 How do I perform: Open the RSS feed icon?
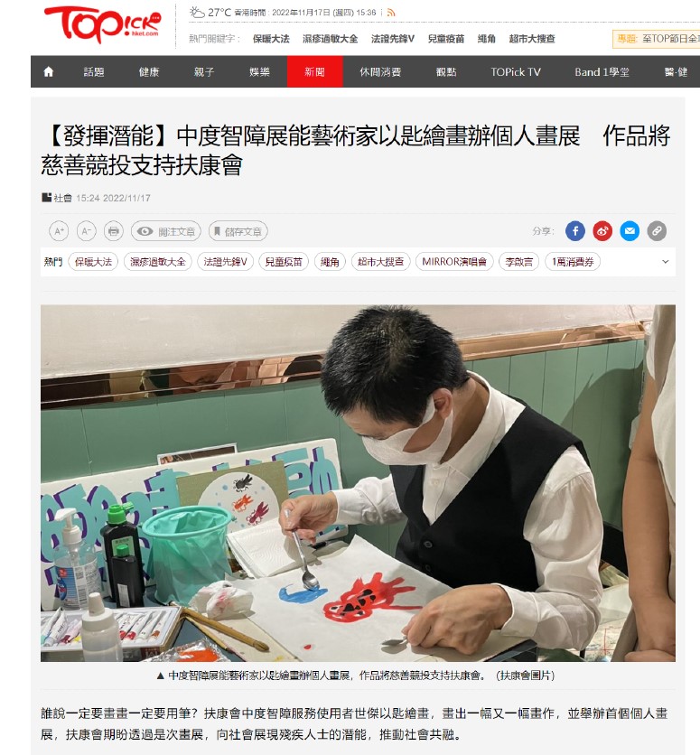[391, 13]
